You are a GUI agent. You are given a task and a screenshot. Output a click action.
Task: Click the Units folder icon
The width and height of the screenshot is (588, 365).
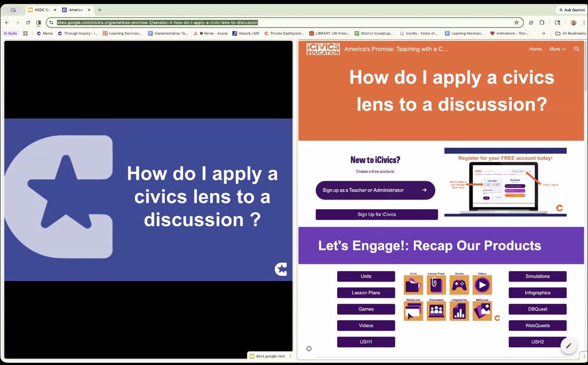(x=413, y=285)
